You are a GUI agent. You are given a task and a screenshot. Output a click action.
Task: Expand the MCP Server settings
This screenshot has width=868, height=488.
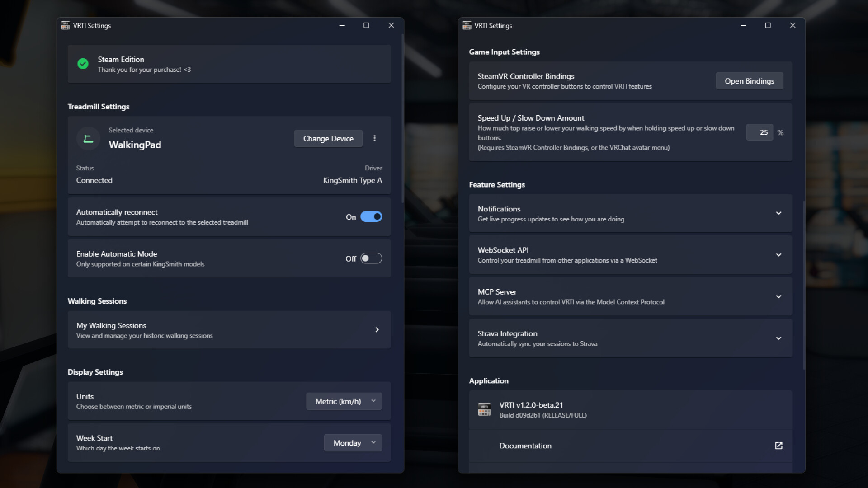[778, 297]
